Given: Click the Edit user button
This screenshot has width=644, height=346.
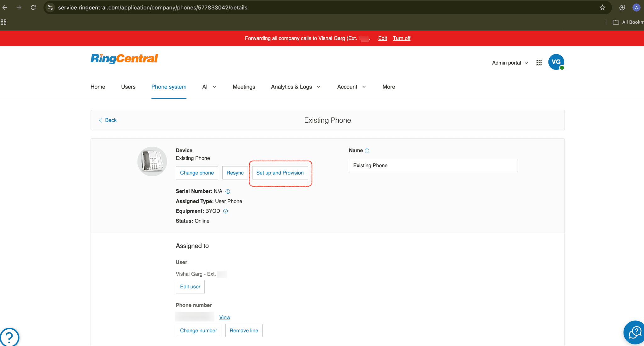Looking at the screenshot, I should pyautogui.click(x=190, y=287).
